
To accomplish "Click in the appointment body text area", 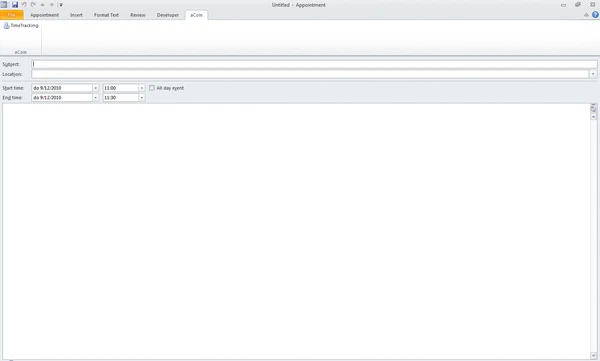I will (296, 231).
